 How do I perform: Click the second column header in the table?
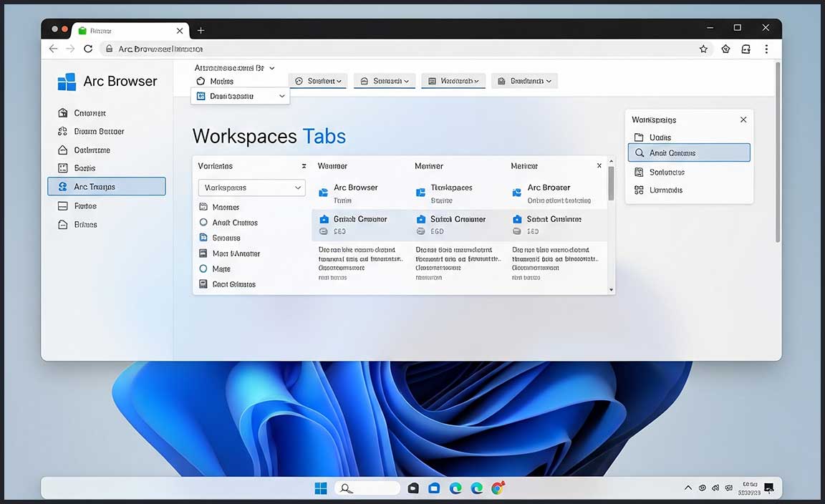coord(429,165)
